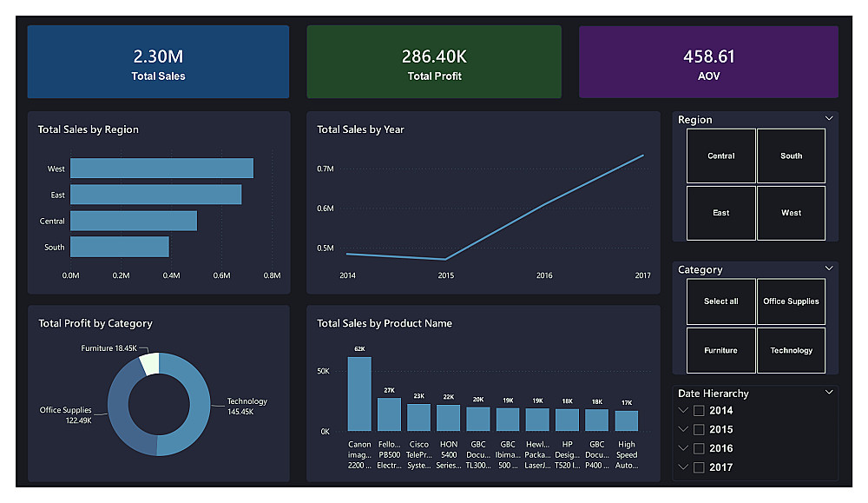
Task: Open the Region slicer dropdown arrow
Action: [x=829, y=118]
